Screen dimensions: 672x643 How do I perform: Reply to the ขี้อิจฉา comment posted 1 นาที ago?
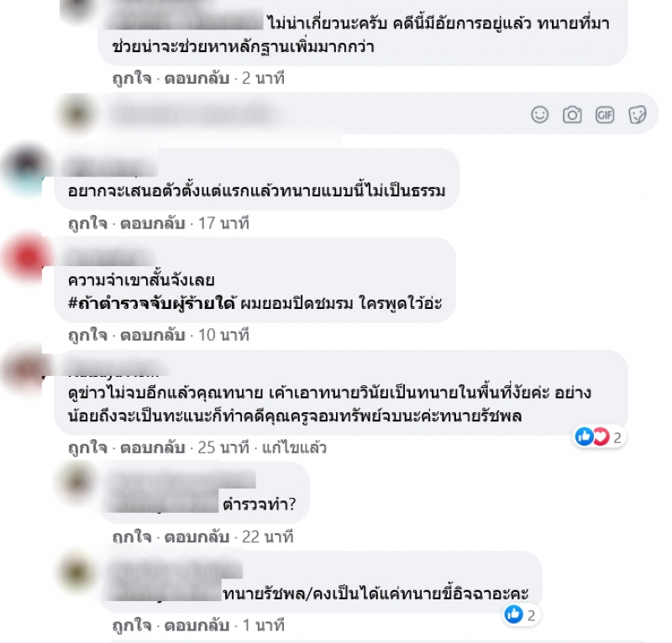[x=197, y=625]
